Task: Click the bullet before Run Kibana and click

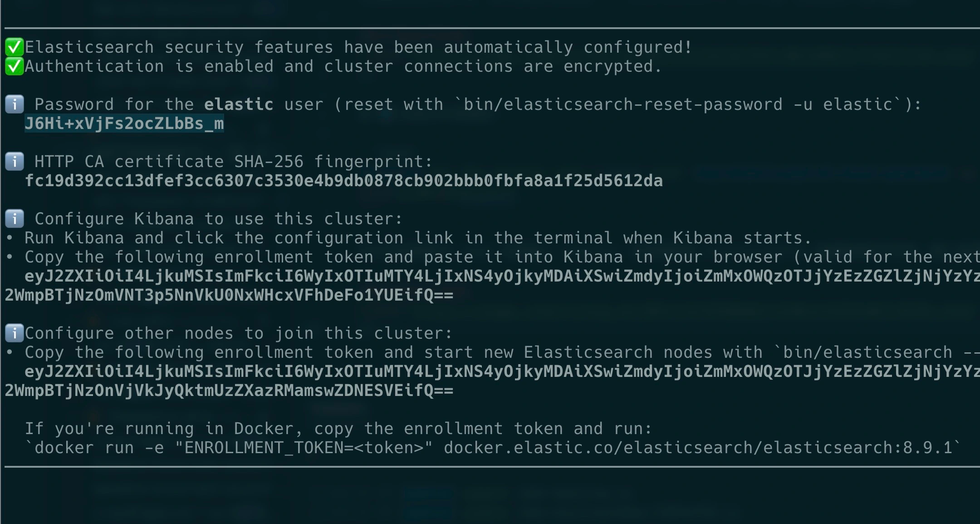Action: coord(9,238)
